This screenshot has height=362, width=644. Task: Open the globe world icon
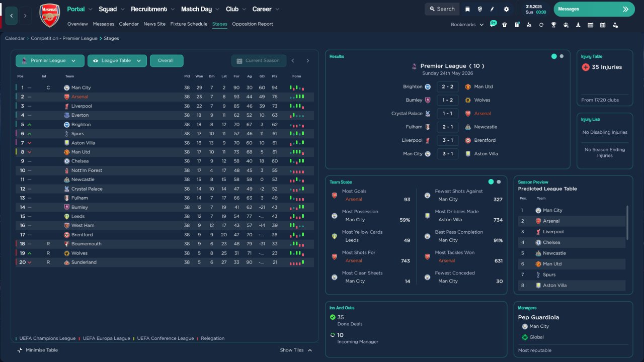pos(480,9)
